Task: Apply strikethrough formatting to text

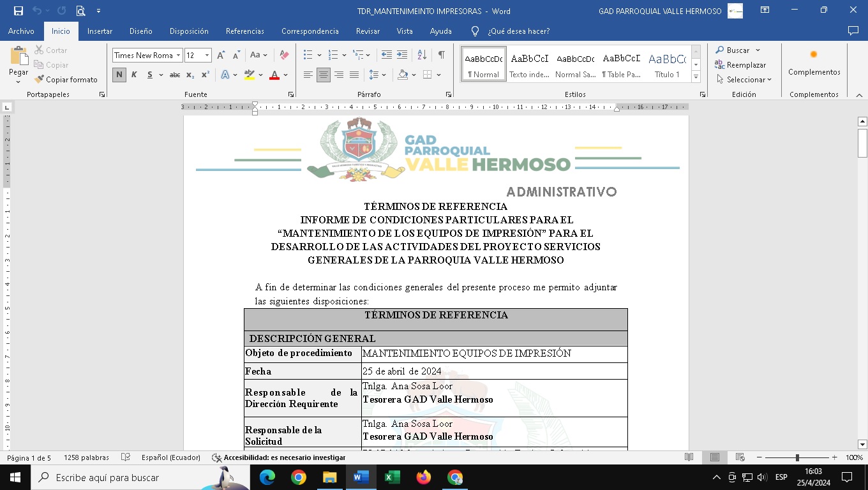Action: click(174, 75)
